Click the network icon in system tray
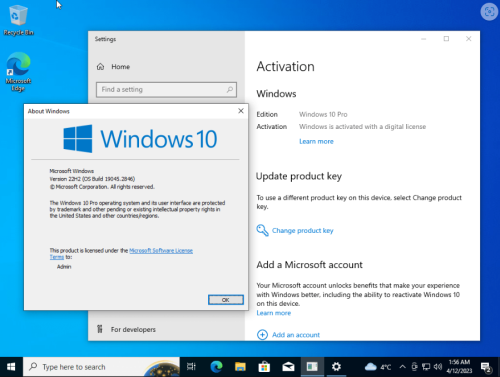 [426, 367]
